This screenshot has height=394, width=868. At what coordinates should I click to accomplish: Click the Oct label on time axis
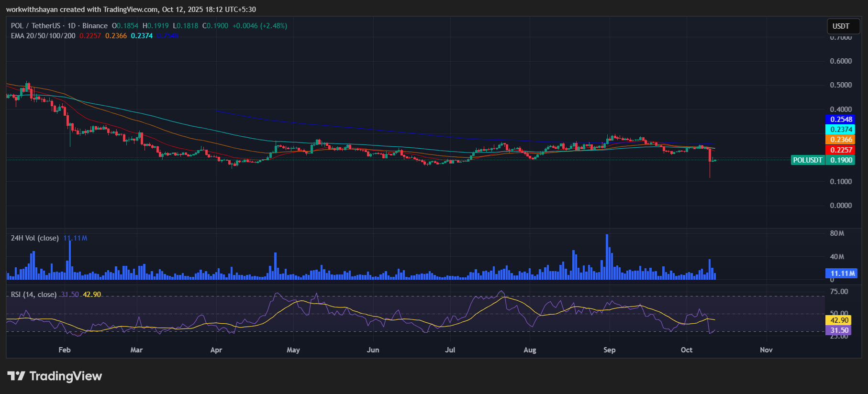coord(686,350)
